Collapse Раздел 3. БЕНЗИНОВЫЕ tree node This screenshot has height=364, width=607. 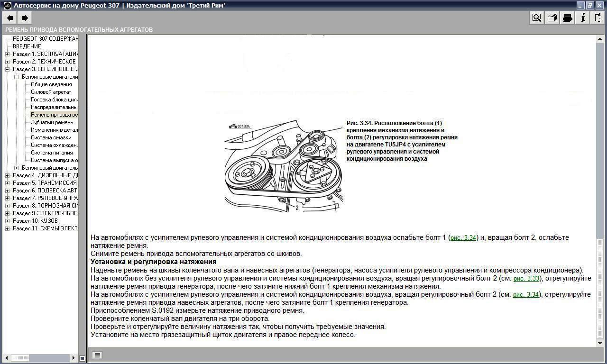click(7, 69)
